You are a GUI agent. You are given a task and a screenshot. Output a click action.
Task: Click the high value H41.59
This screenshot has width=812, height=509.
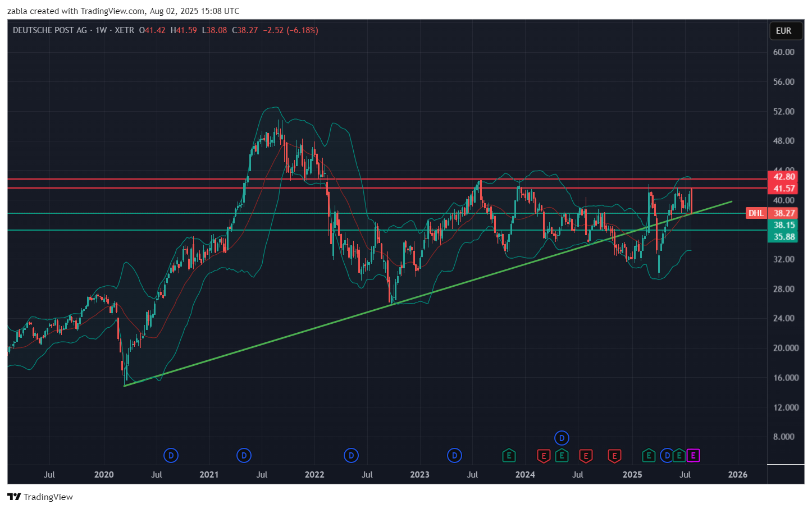[184, 30]
